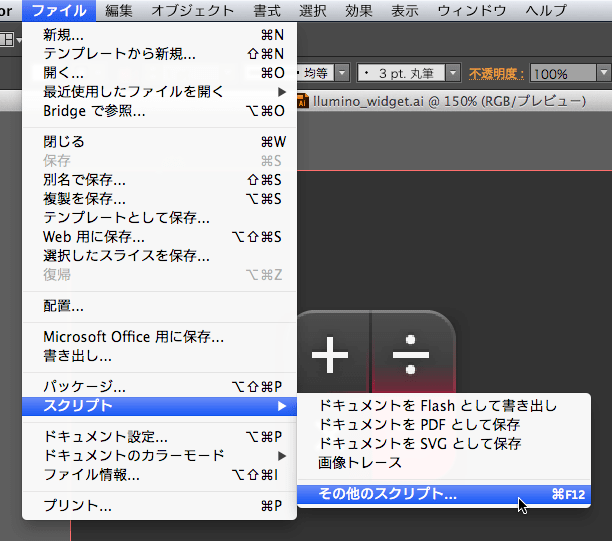Open the 選択 menu
The width and height of the screenshot is (612, 541).
312,11
